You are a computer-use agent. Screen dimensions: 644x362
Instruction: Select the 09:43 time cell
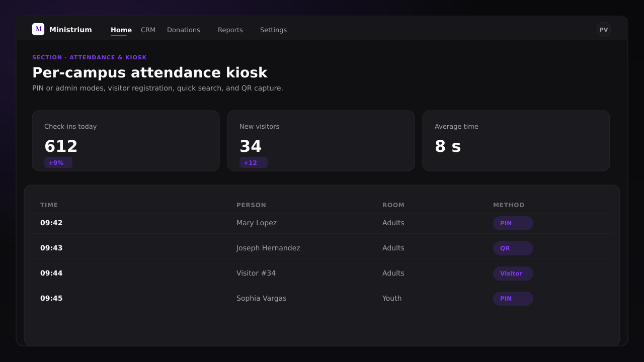[51, 248]
